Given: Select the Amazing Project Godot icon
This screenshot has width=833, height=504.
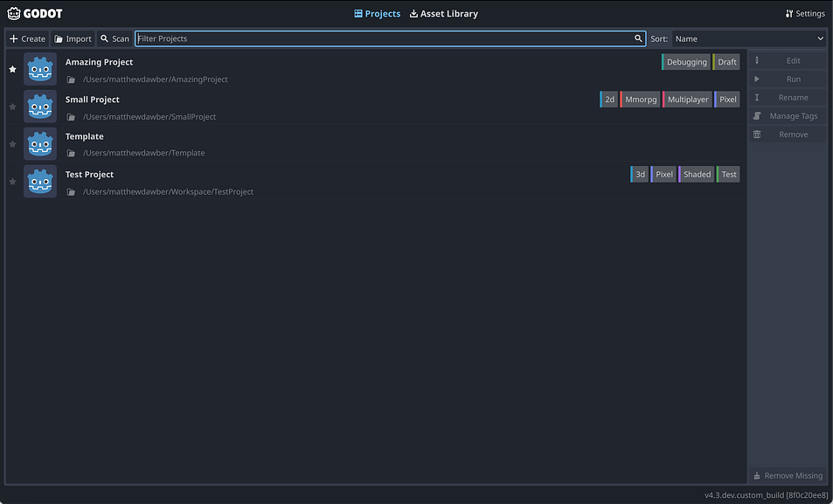Looking at the screenshot, I should pyautogui.click(x=40, y=69).
